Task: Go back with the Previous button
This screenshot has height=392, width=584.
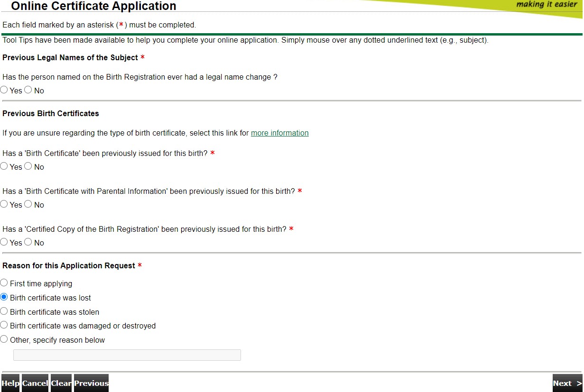Action: 91,383
